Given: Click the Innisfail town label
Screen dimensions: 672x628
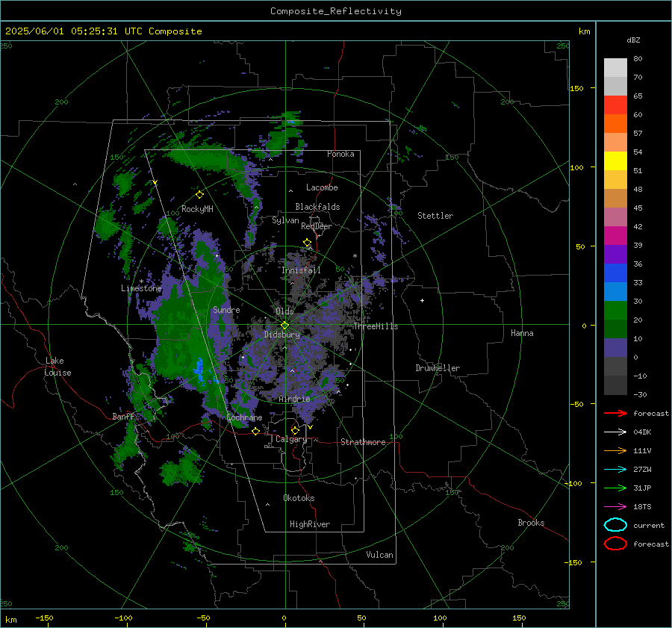Looking at the screenshot, I should 301,270.
